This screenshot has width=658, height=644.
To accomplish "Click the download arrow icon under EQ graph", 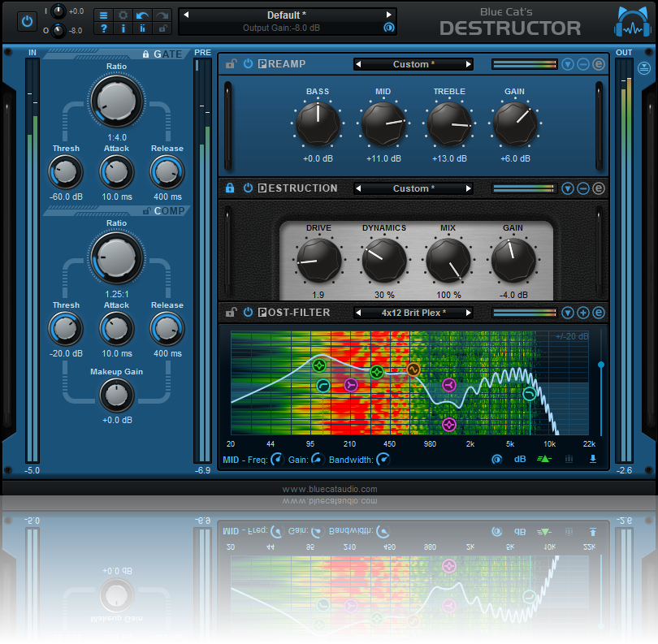I will 592,459.
